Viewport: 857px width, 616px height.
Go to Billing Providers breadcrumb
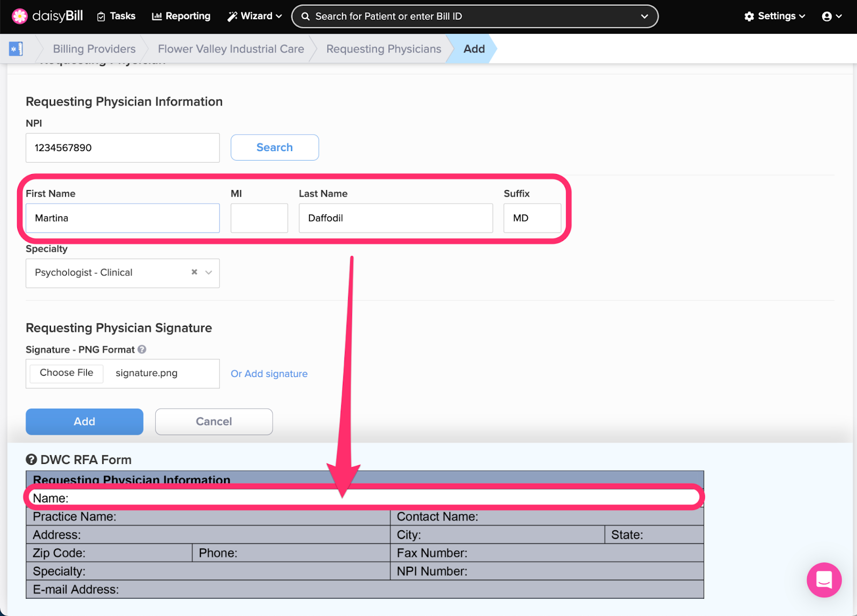pos(94,49)
